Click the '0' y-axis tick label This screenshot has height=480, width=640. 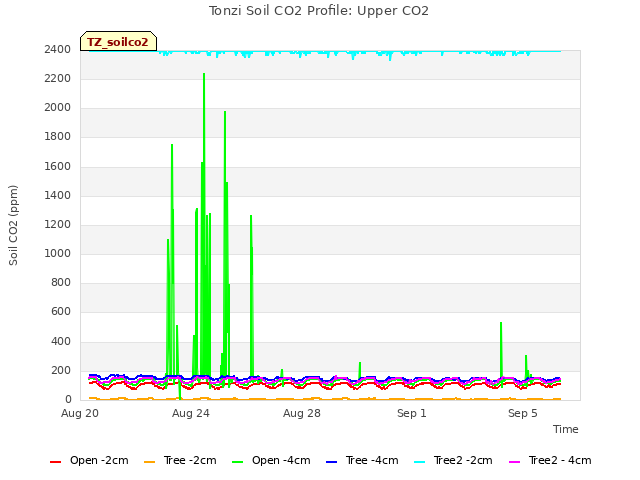coord(68,400)
